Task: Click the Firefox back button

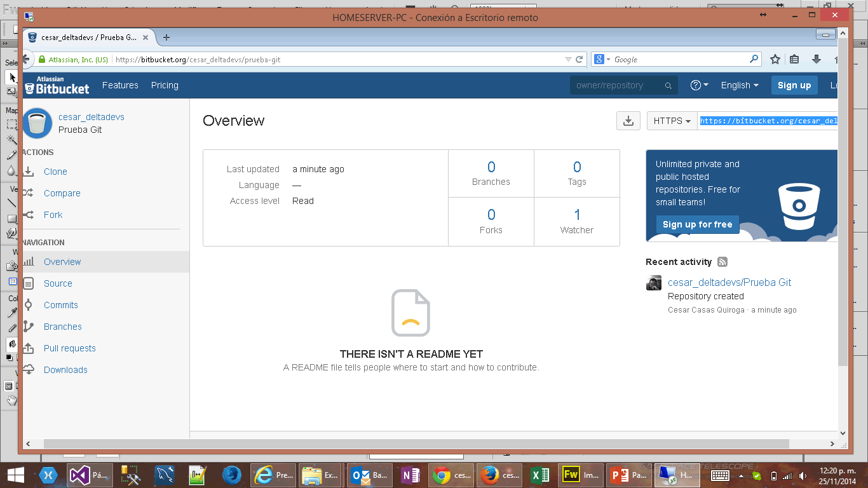Action: [x=26, y=59]
